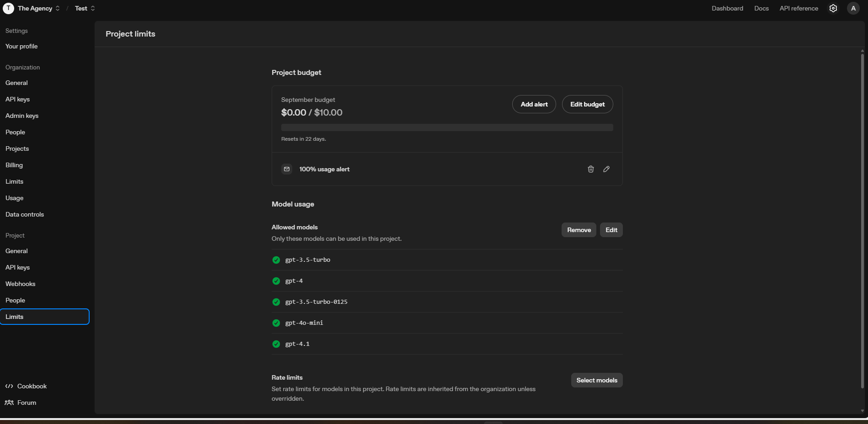Expand The Agency organization switcher
This screenshot has width=868, height=424.
39,8
